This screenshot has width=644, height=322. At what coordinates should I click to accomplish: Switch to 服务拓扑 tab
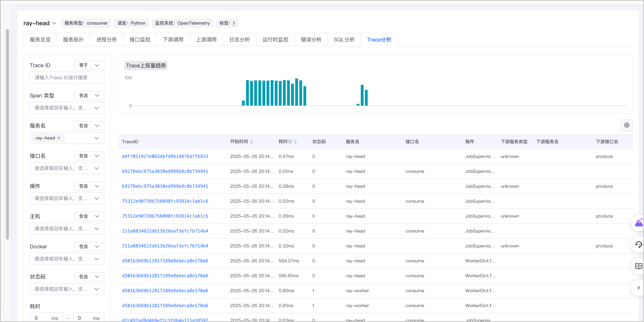(73, 40)
